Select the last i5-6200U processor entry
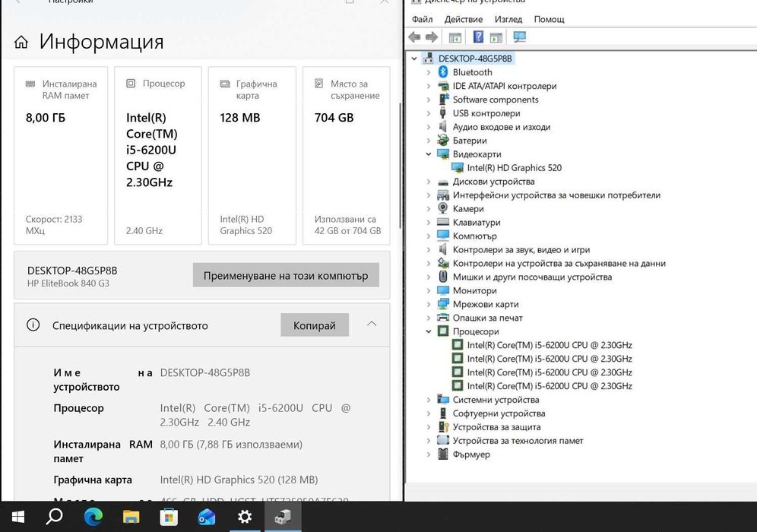This screenshot has height=532, width=757. [550, 386]
